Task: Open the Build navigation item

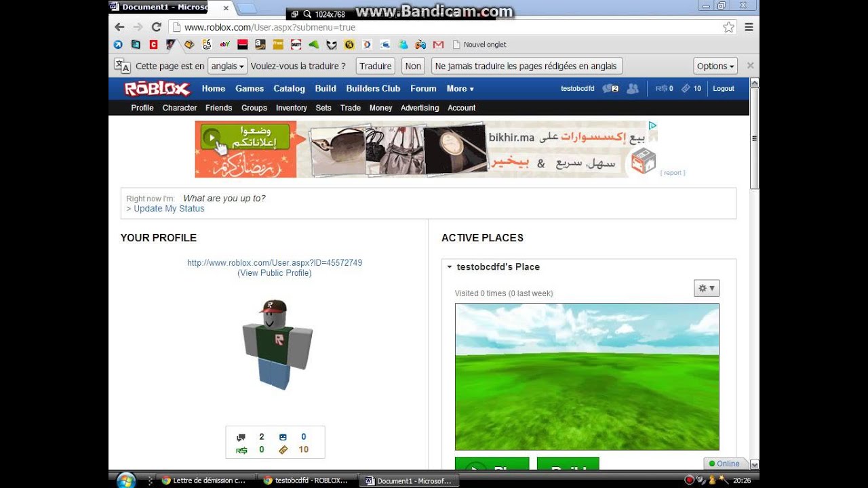Action: pyautogui.click(x=325, y=89)
